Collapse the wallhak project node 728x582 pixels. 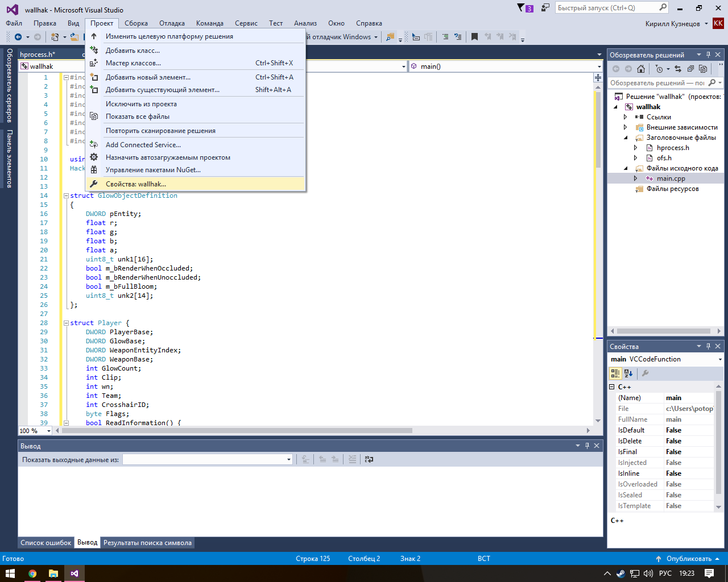point(615,107)
